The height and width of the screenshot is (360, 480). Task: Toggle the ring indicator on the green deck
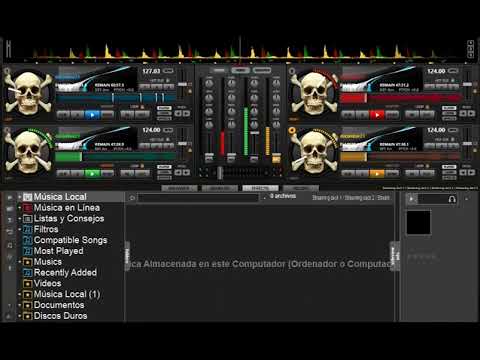[7, 130]
